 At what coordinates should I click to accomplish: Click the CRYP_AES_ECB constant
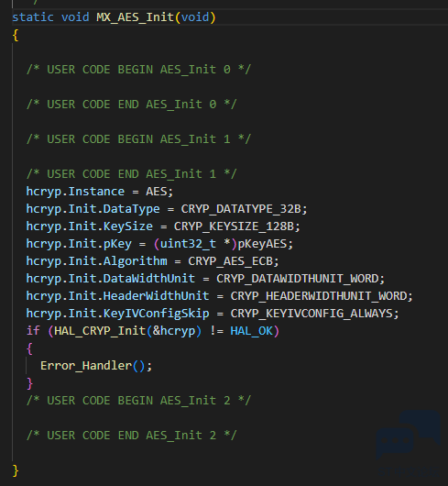[233, 261]
